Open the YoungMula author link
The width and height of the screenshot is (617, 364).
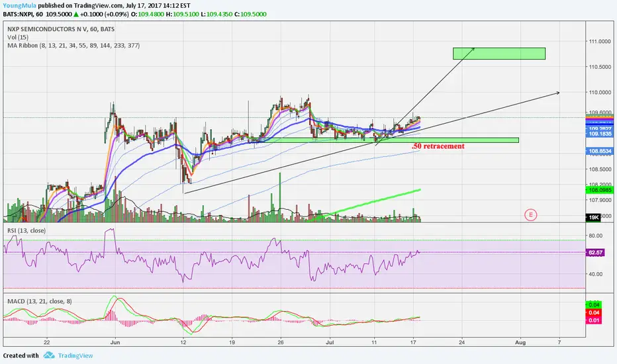coord(20,5)
